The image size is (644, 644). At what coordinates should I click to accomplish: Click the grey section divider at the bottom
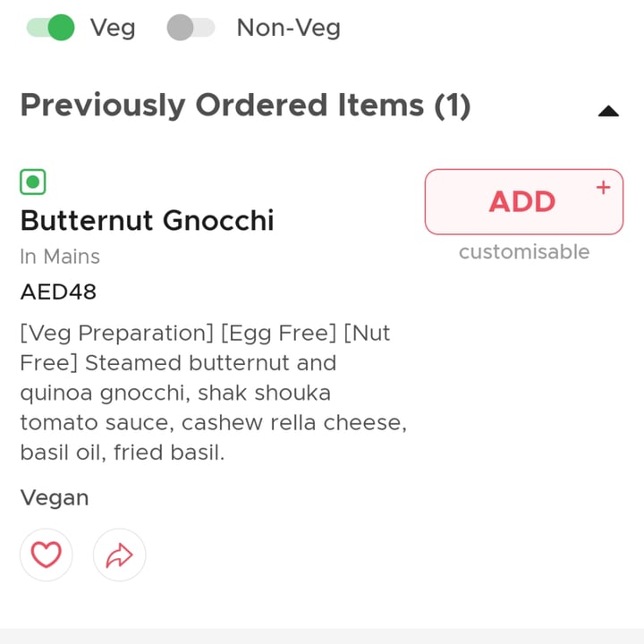[322, 636]
